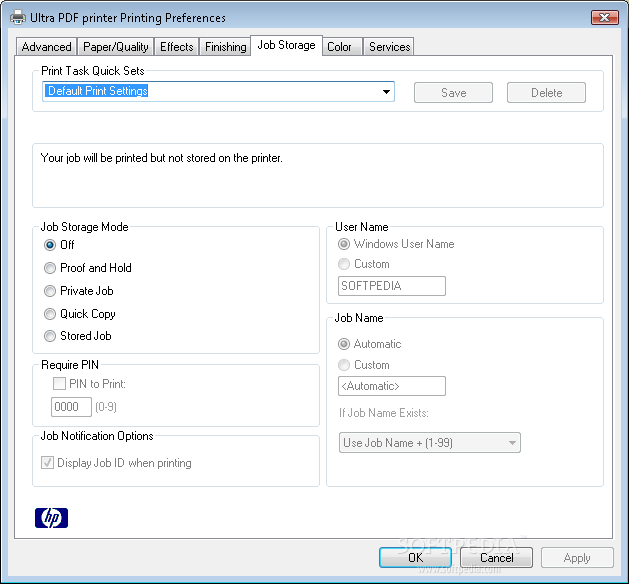Close the Printing Preferences dialog

point(604,17)
